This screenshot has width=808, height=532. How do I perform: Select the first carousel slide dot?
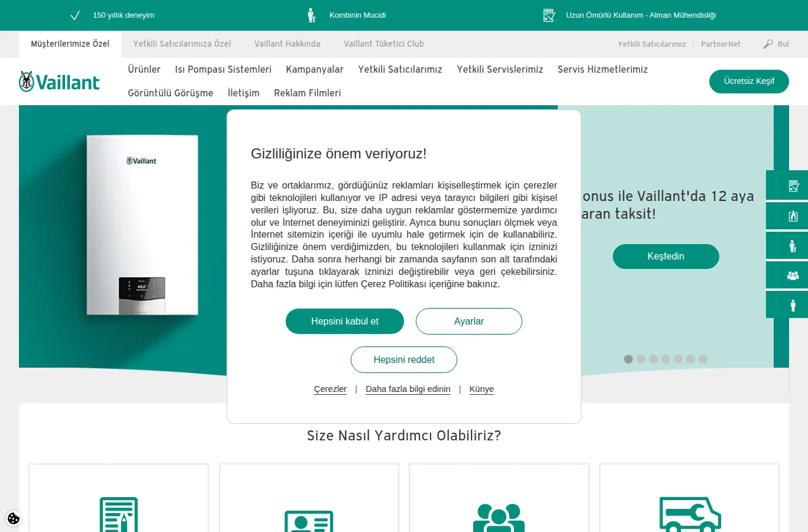(x=628, y=359)
